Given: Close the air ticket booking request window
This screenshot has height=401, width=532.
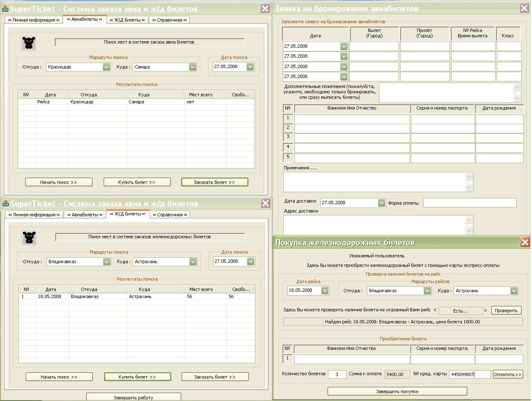Looking at the screenshot, I should click(x=524, y=8).
